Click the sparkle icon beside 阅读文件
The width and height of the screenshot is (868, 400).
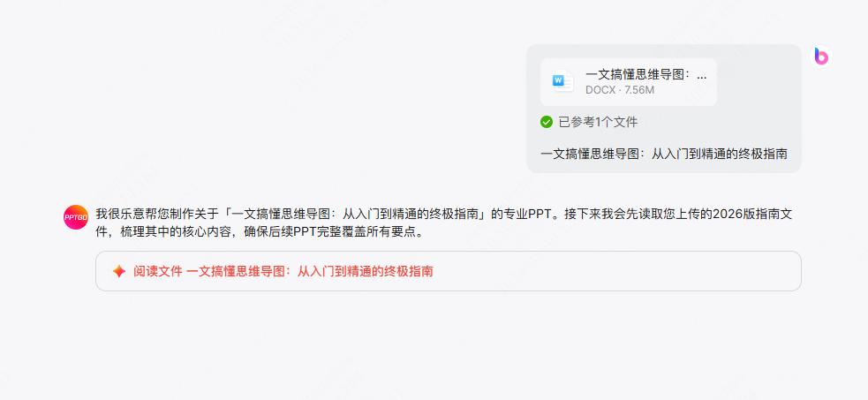click(x=119, y=271)
